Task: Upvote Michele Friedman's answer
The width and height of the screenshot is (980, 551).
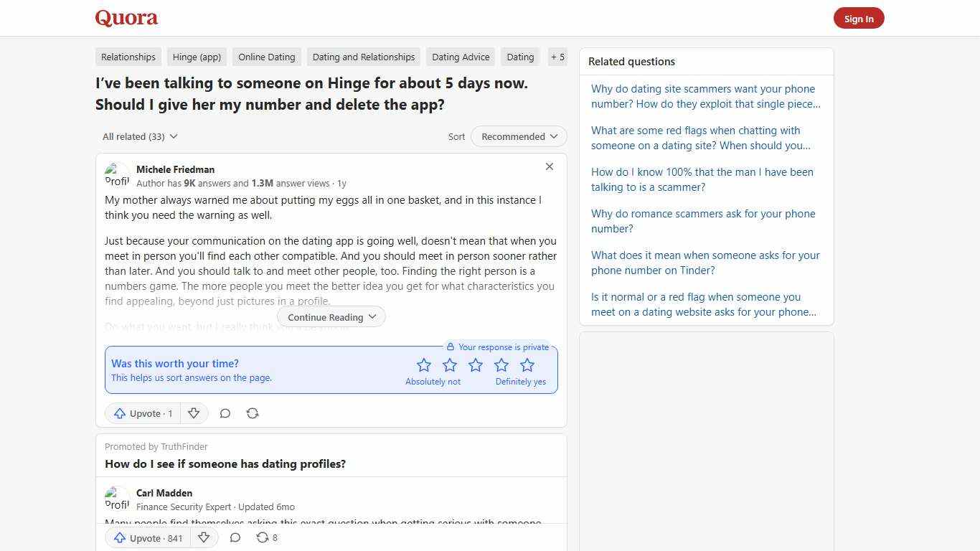Action: [x=143, y=413]
